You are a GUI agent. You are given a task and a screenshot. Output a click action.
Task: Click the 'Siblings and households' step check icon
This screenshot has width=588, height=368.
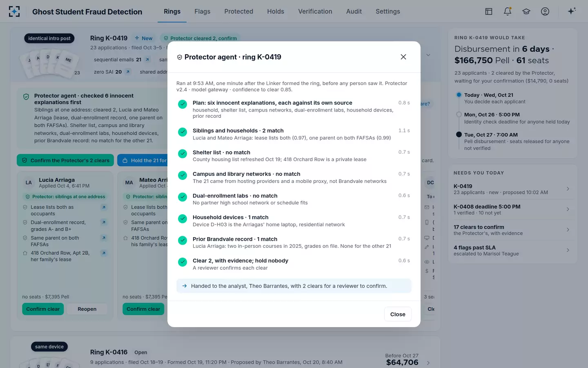[x=183, y=132]
